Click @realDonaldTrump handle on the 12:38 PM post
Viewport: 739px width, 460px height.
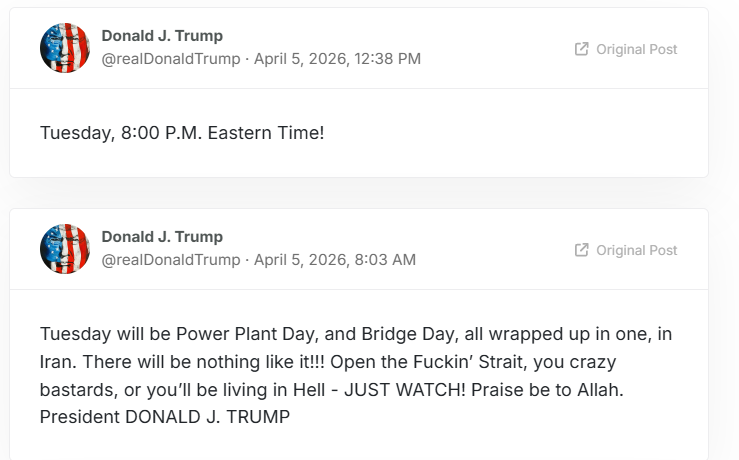pos(171,59)
